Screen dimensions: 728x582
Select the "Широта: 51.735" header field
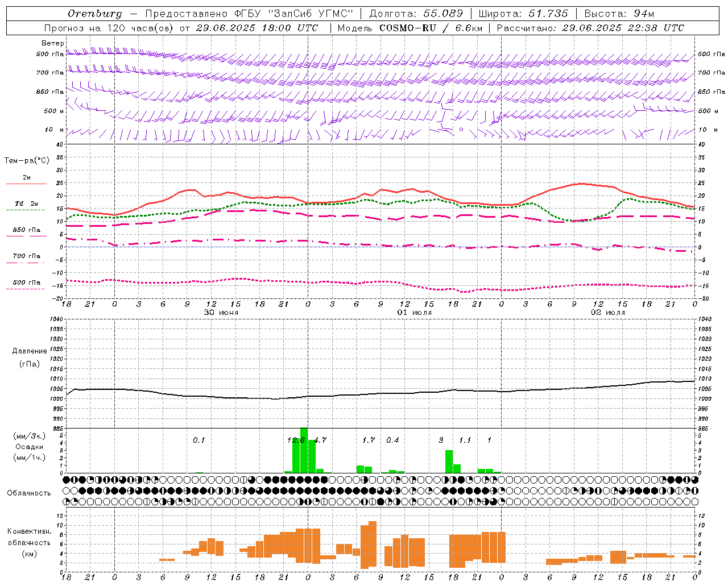(x=523, y=13)
